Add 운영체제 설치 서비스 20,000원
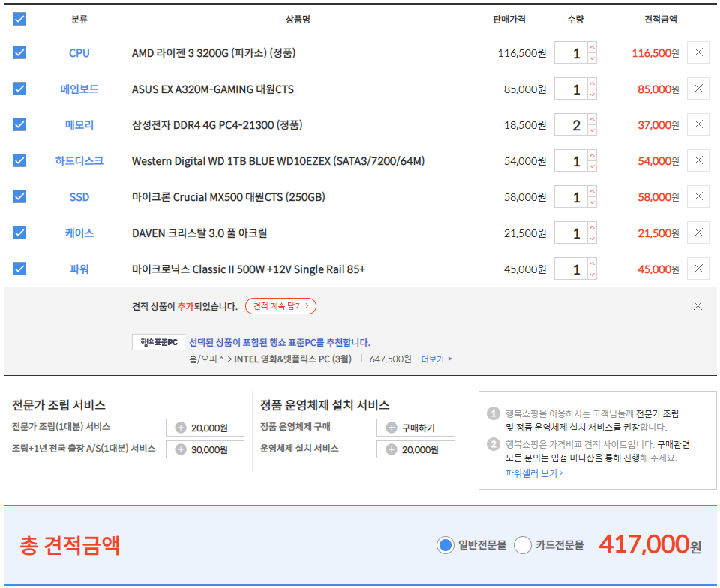The image size is (720, 588). tap(415, 449)
